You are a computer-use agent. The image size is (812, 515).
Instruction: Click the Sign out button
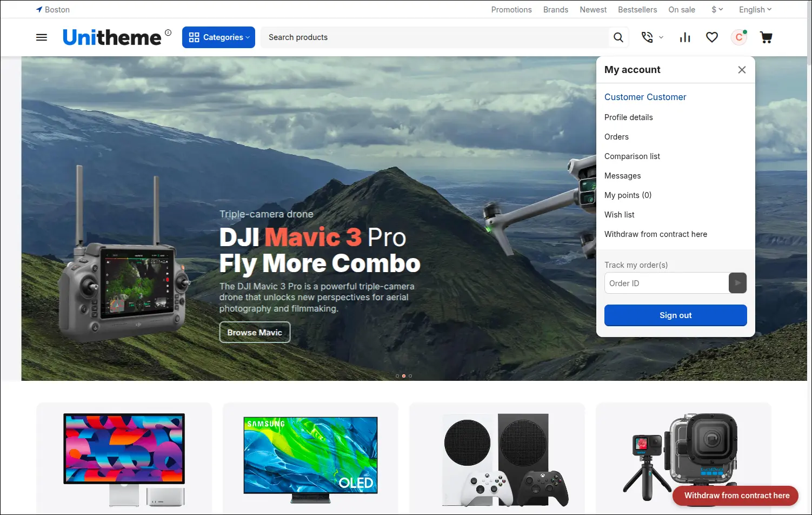pos(675,315)
